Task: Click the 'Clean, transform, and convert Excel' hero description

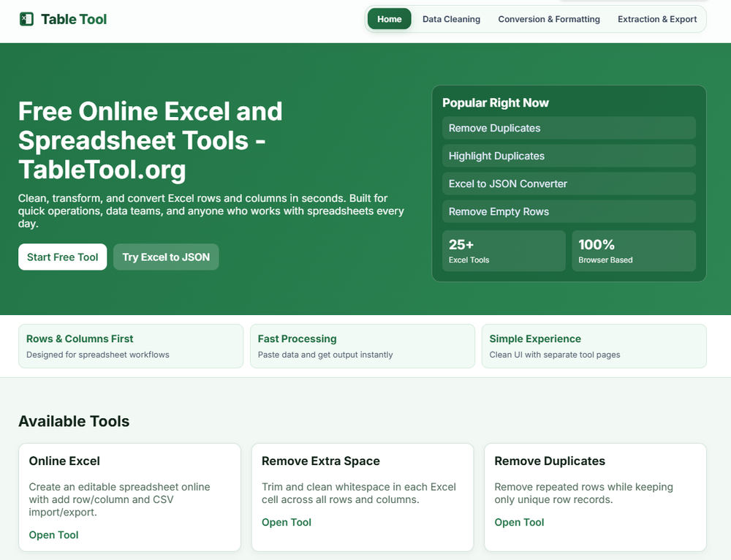Action: pyautogui.click(x=211, y=211)
